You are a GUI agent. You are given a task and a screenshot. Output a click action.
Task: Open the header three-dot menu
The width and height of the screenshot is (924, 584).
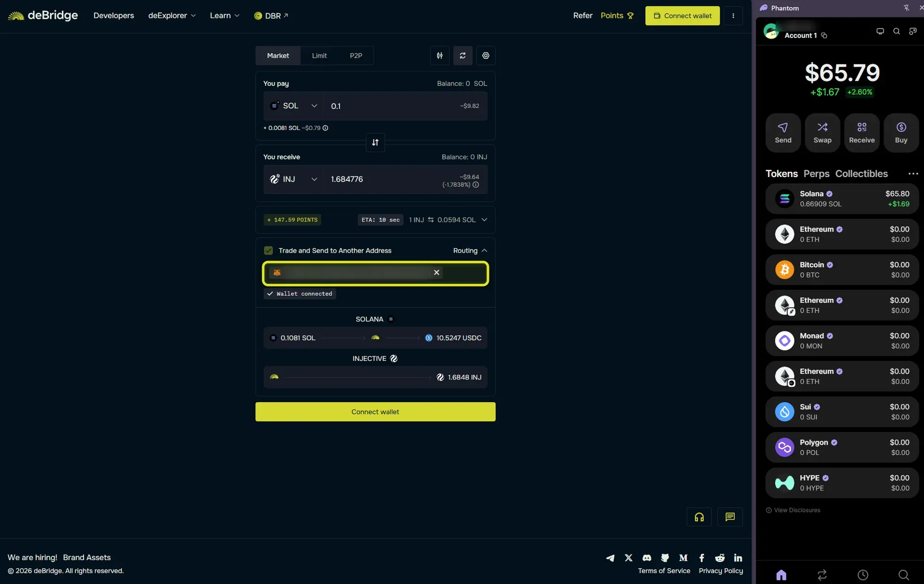point(733,16)
